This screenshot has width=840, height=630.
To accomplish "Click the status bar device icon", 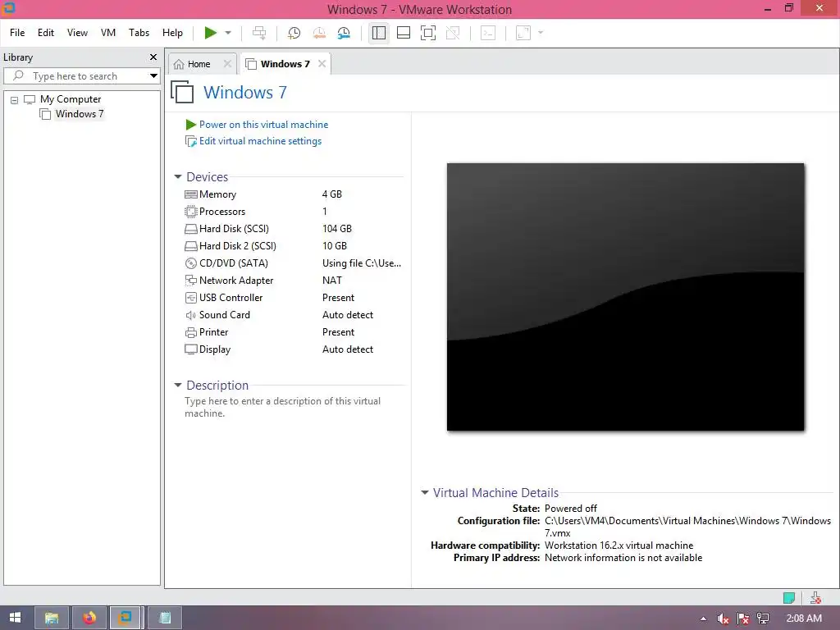I will pos(816,597).
